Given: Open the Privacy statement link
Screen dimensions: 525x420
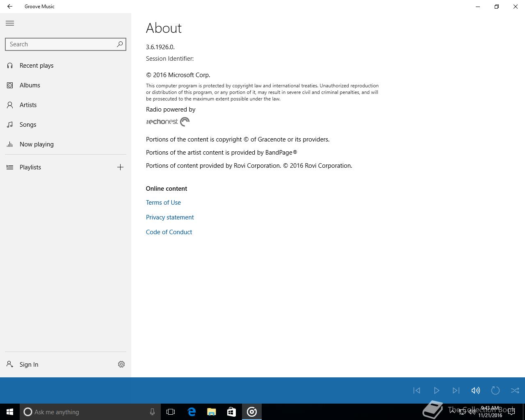Looking at the screenshot, I should (169, 217).
